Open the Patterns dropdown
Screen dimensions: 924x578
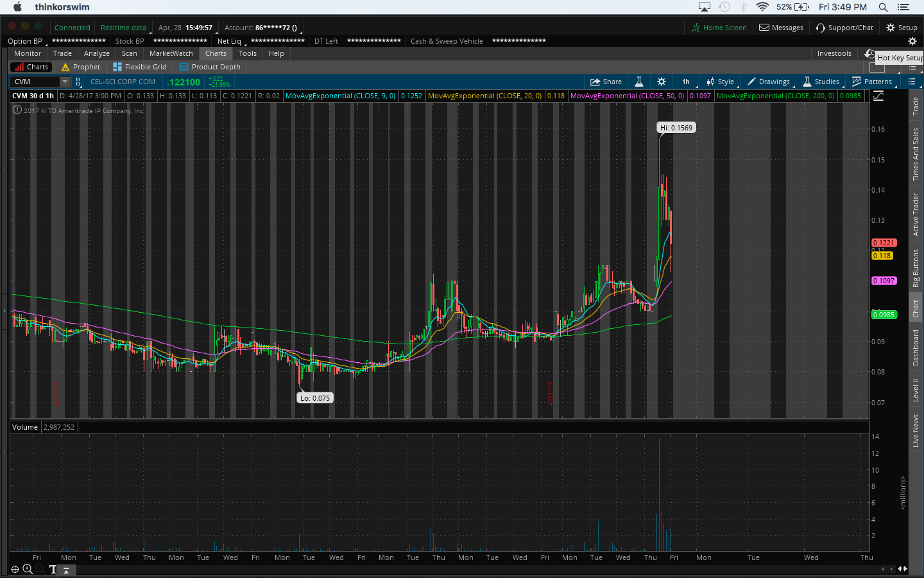(x=871, y=82)
